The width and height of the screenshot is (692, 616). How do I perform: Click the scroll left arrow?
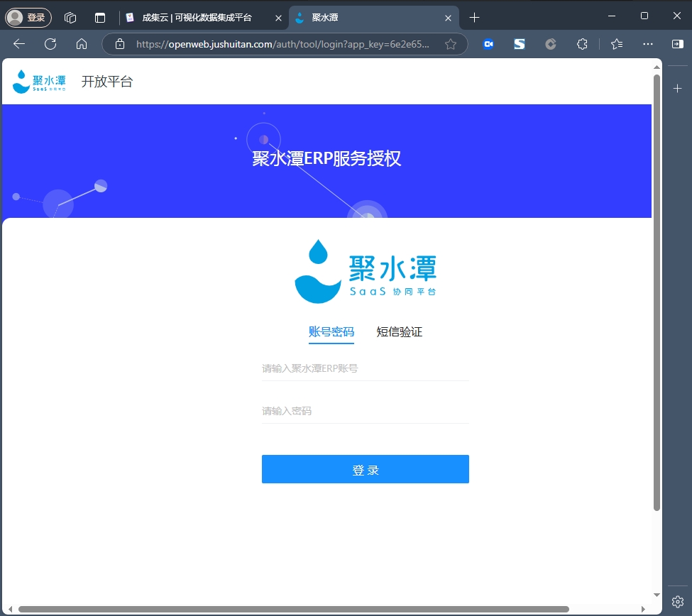pos(10,610)
